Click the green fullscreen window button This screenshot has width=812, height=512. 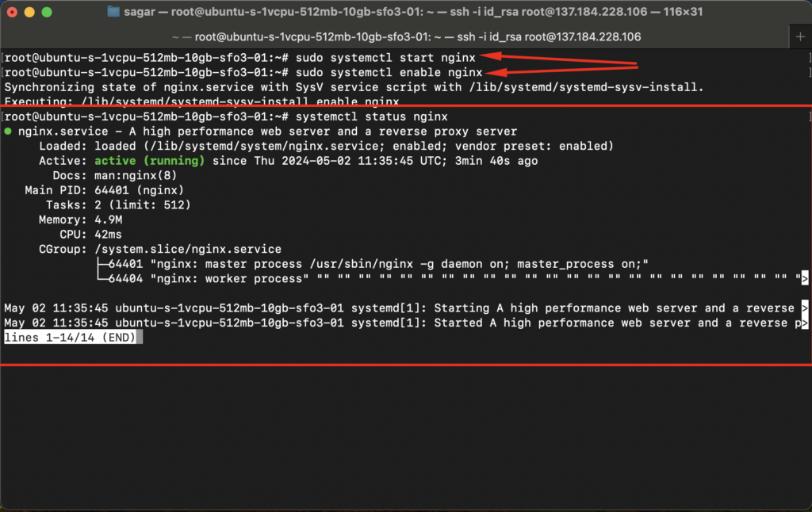[x=47, y=12]
